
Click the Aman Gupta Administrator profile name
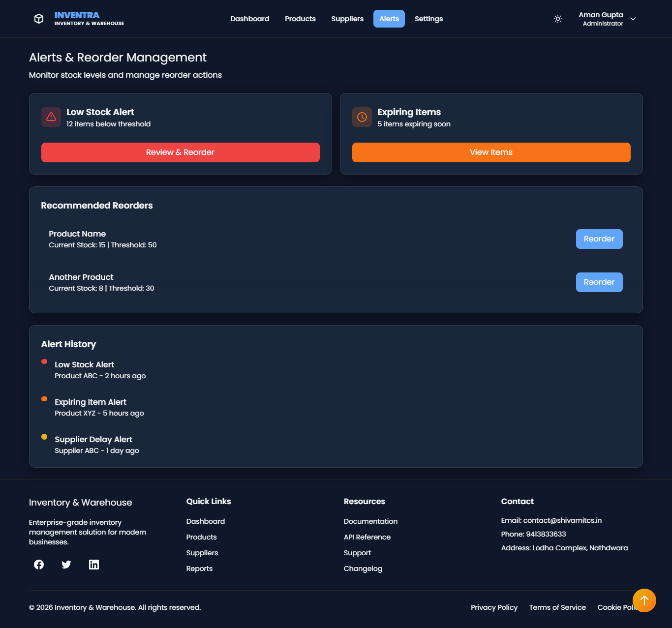pos(601,19)
